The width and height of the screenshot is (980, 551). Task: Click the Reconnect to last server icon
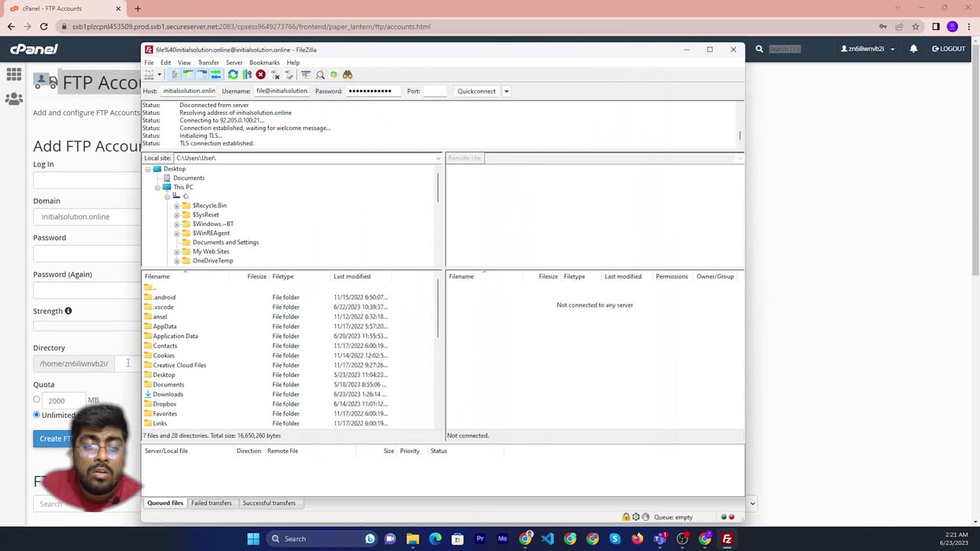pos(289,74)
